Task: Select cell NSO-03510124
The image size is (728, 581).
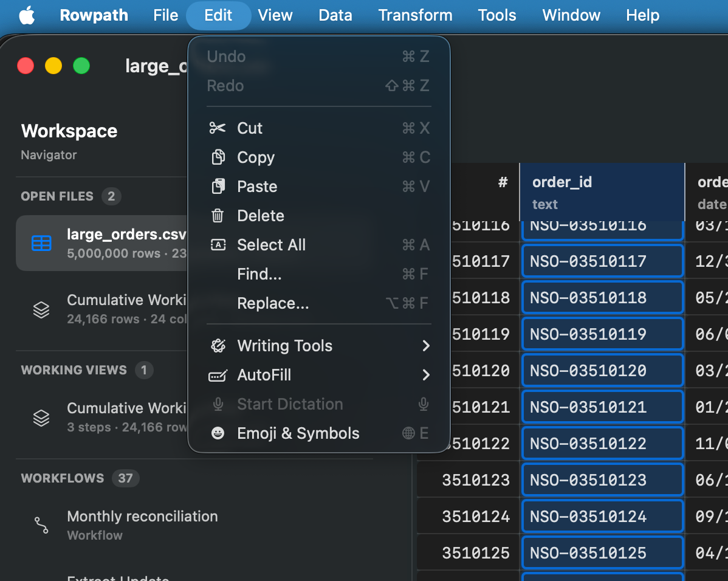Action: click(603, 517)
